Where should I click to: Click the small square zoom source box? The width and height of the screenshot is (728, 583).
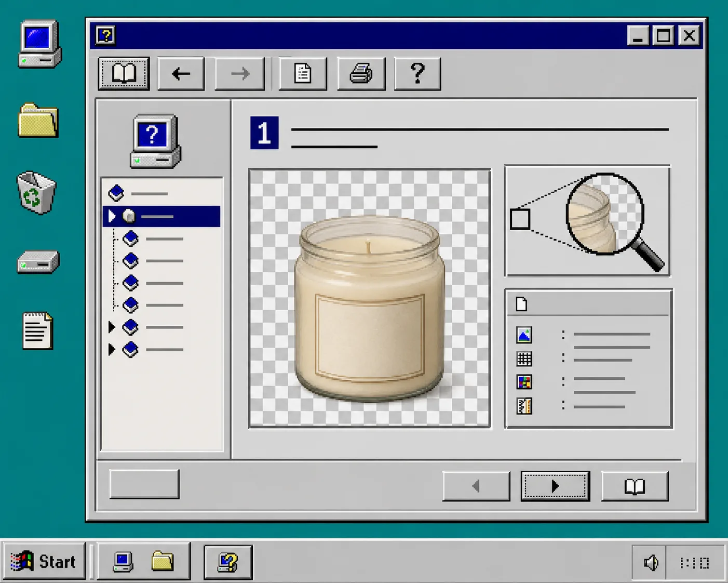(x=520, y=219)
